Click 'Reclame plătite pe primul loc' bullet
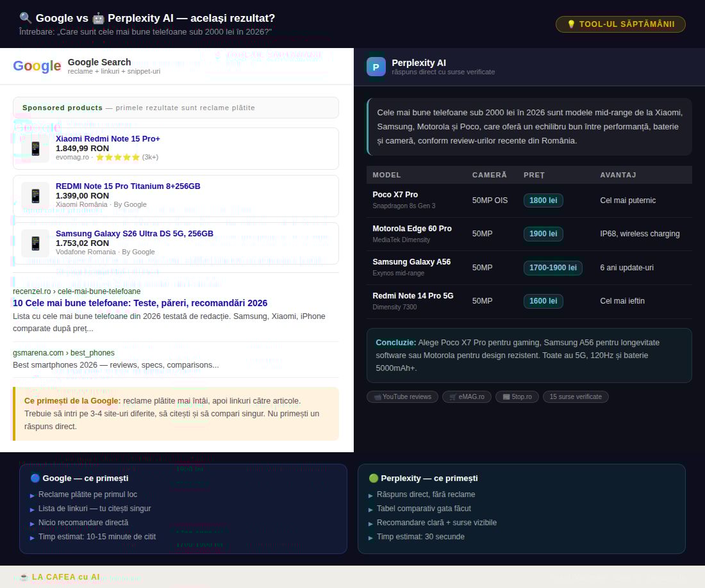This screenshot has width=705, height=588. [x=88, y=494]
